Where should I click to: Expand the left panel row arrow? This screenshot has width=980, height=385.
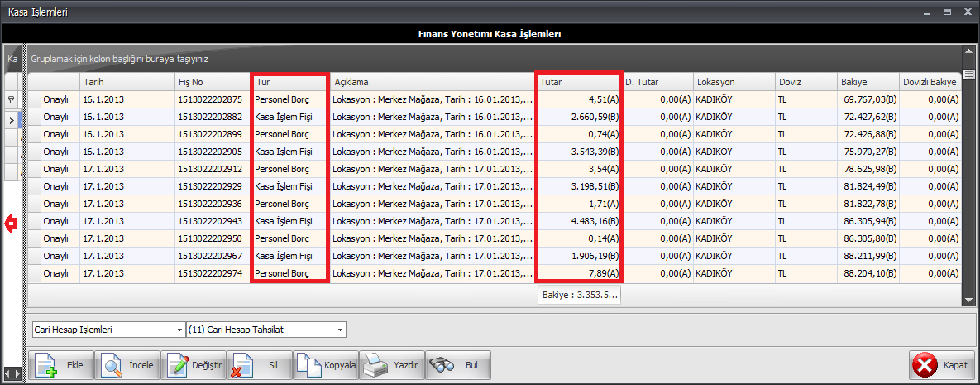point(12,120)
